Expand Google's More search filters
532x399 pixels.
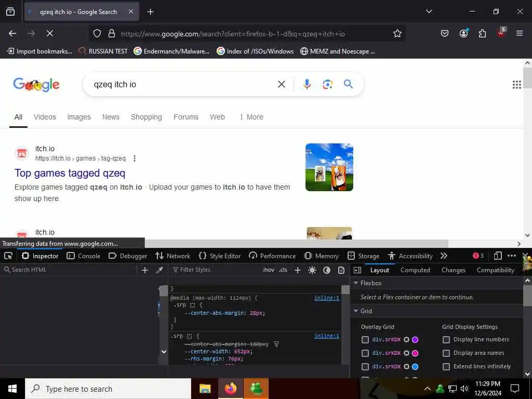251,117
